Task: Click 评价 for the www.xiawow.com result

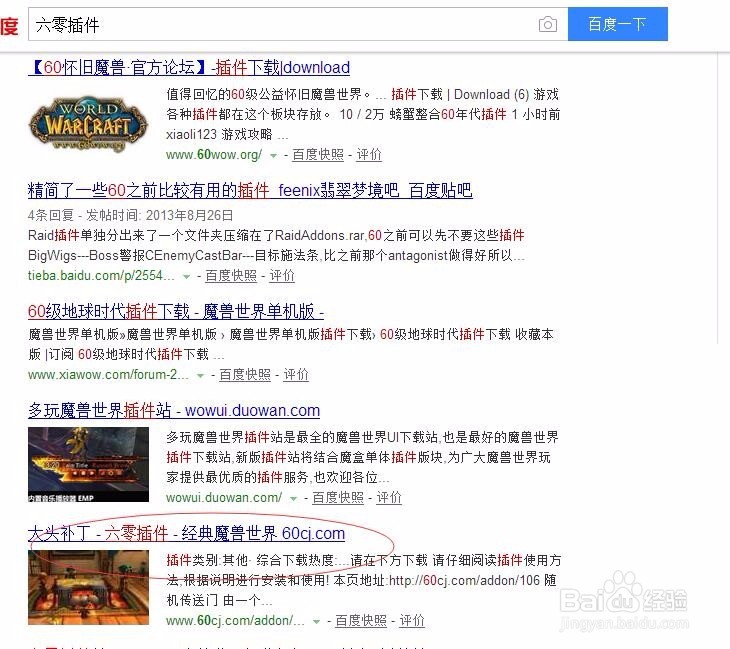Action: coord(296,375)
